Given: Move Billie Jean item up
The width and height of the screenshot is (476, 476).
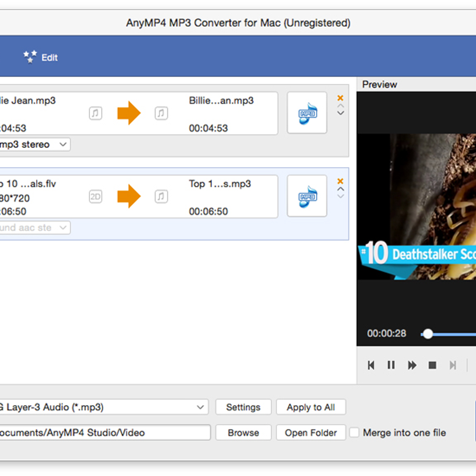Looking at the screenshot, I should pyautogui.click(x=341, y=106).
